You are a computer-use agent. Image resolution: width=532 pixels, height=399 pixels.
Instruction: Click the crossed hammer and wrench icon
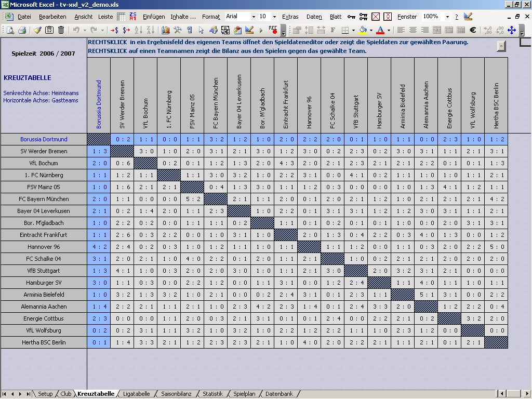coord(178,30)
